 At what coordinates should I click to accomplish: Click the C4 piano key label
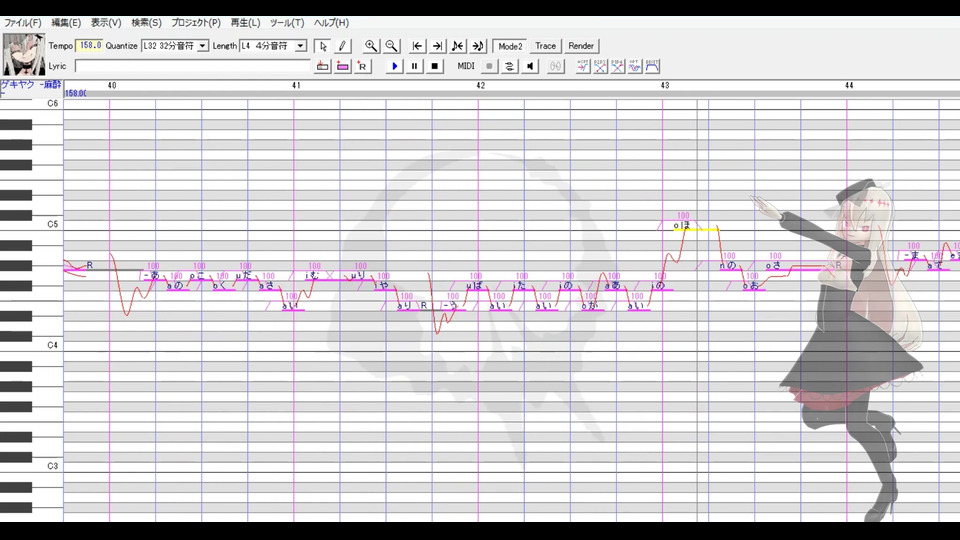[53, 345]
